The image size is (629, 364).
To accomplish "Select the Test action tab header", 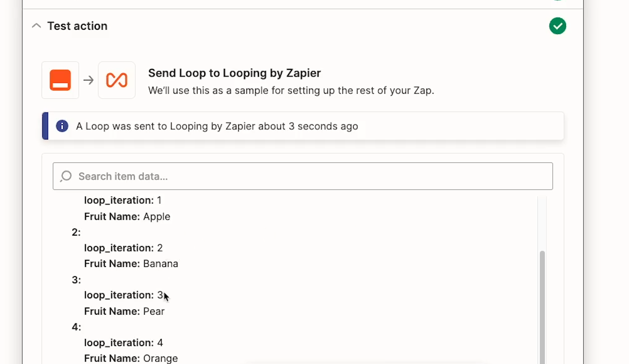I will (x=77, y=26).
